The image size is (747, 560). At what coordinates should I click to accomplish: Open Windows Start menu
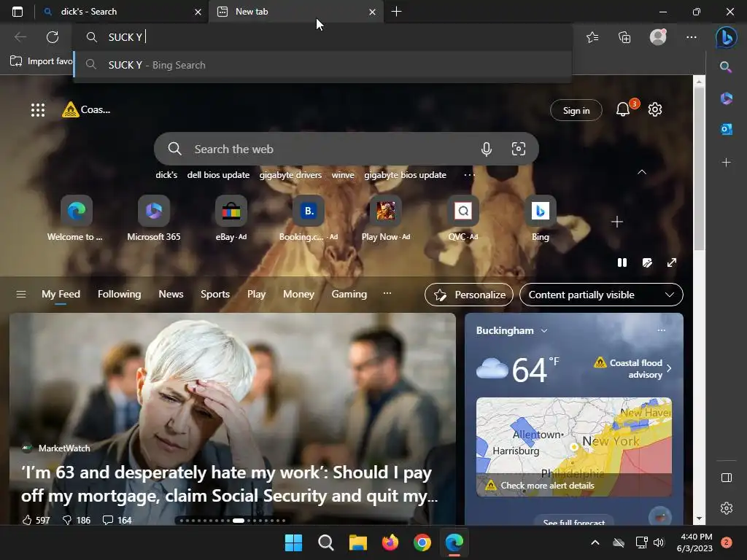coord(293,542)
